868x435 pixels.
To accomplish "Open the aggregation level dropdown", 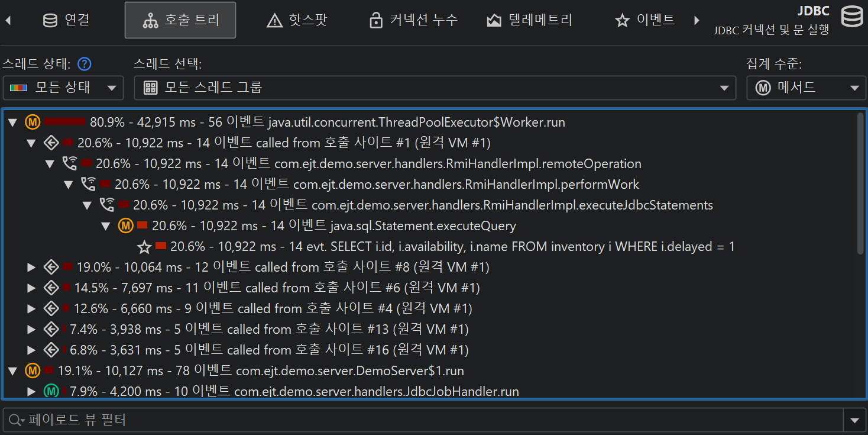I will (x=805, y=88).
